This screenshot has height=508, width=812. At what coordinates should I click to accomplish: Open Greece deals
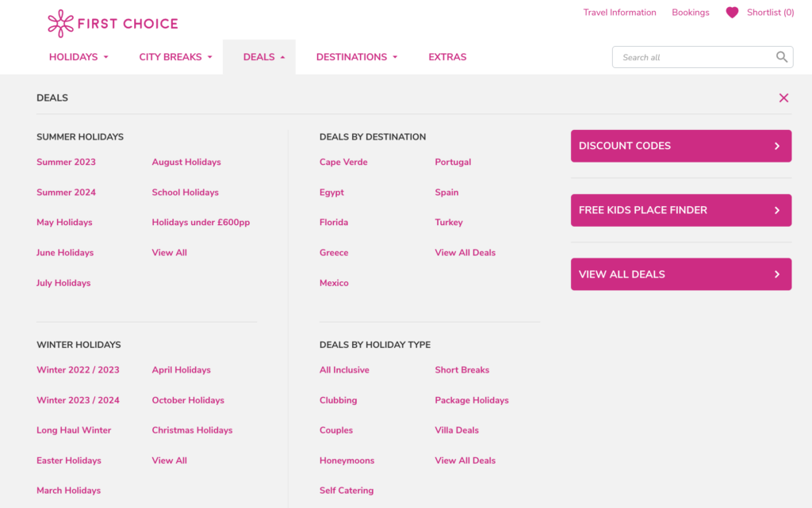[x=334, y=253]
